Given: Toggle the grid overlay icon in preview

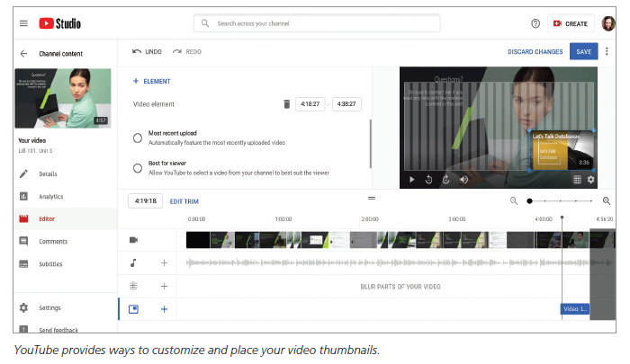Looking at the screenshot, I should coord(577,180).
